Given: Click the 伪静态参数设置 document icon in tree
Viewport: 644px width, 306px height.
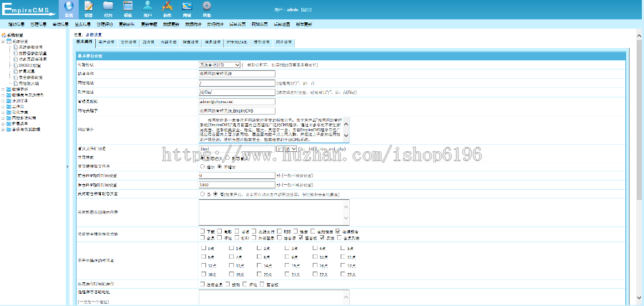Looking at the screenshot, I should point(16,53).
